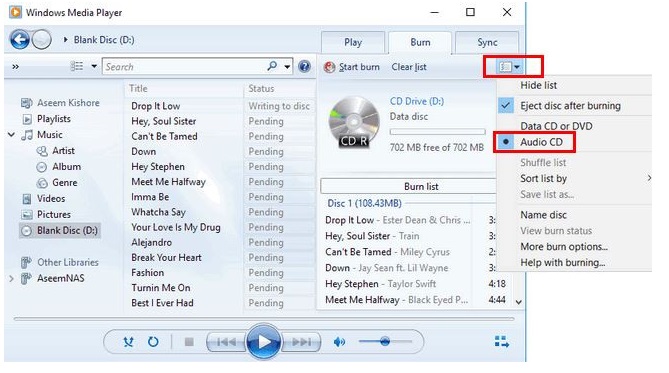
Task: Click the breadcrumb arrow before Blank Disc
Action: 65,40
